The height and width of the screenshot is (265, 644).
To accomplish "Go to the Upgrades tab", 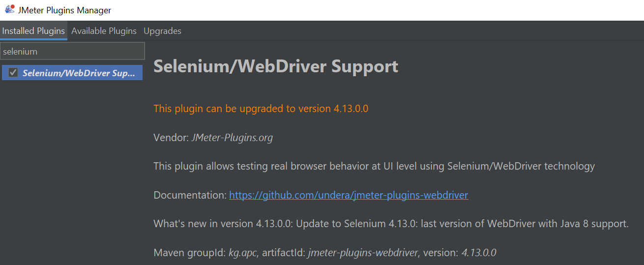I will pos(162,31).
